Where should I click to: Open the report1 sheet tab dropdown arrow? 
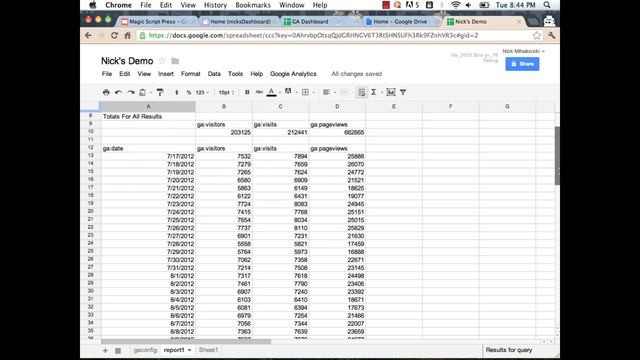tap(189, 350)
